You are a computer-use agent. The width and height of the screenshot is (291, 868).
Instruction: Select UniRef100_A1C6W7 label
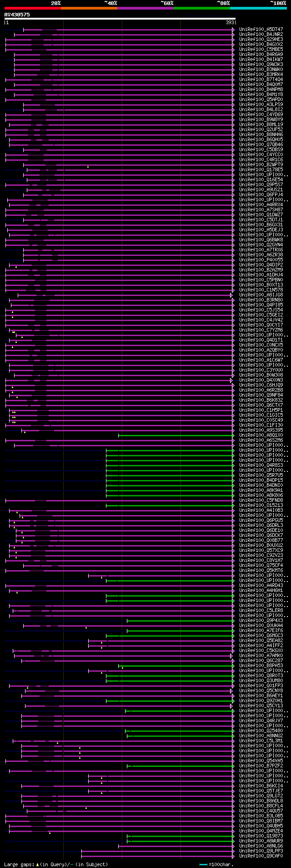tap(261, 360)
